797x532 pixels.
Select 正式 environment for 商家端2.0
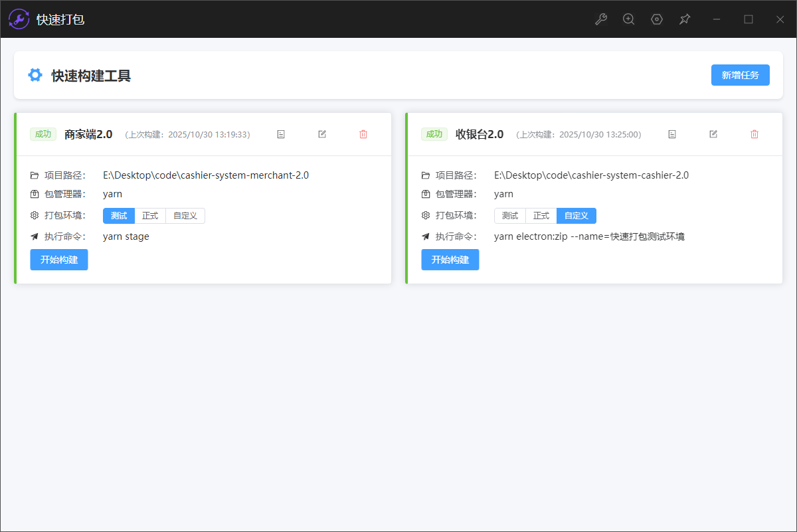pyautogui.click(x=150, y=216)
